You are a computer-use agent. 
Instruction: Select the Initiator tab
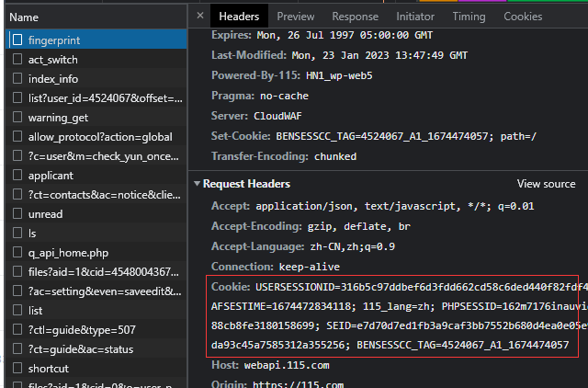click(415, 17)
